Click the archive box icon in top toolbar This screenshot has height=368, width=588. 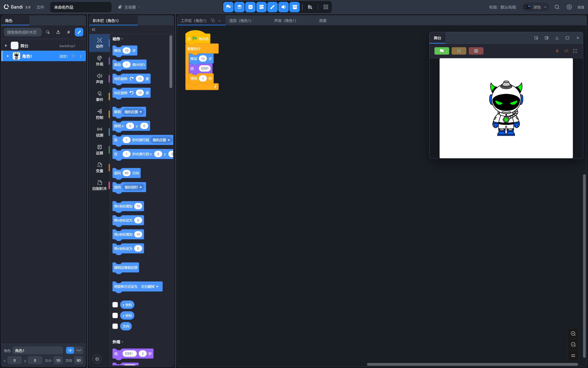click(x=294, y=7)
